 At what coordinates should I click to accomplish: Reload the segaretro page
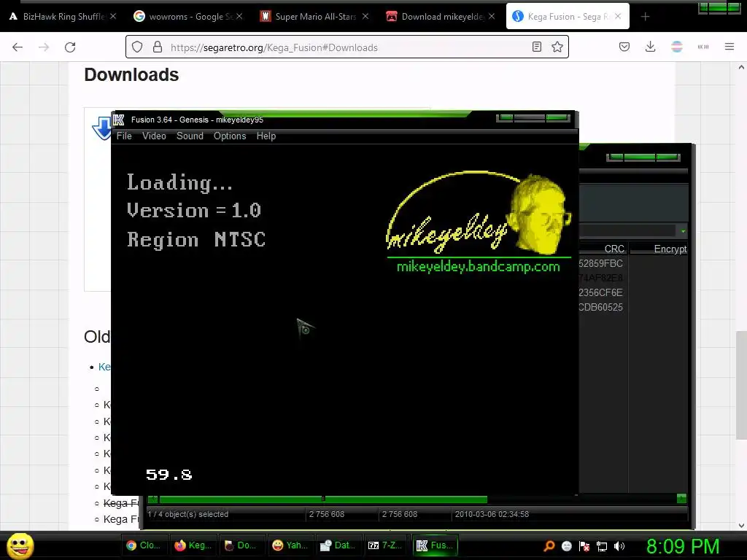(70, 47)
